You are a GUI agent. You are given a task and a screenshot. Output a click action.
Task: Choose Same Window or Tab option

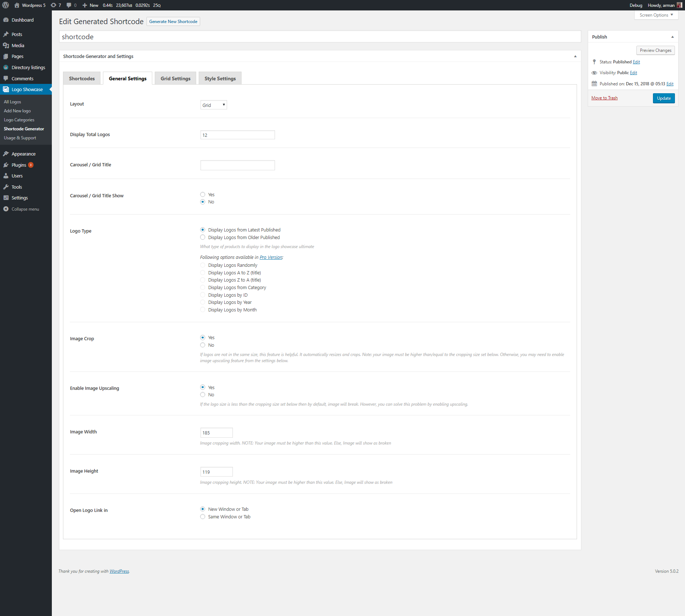203,517
